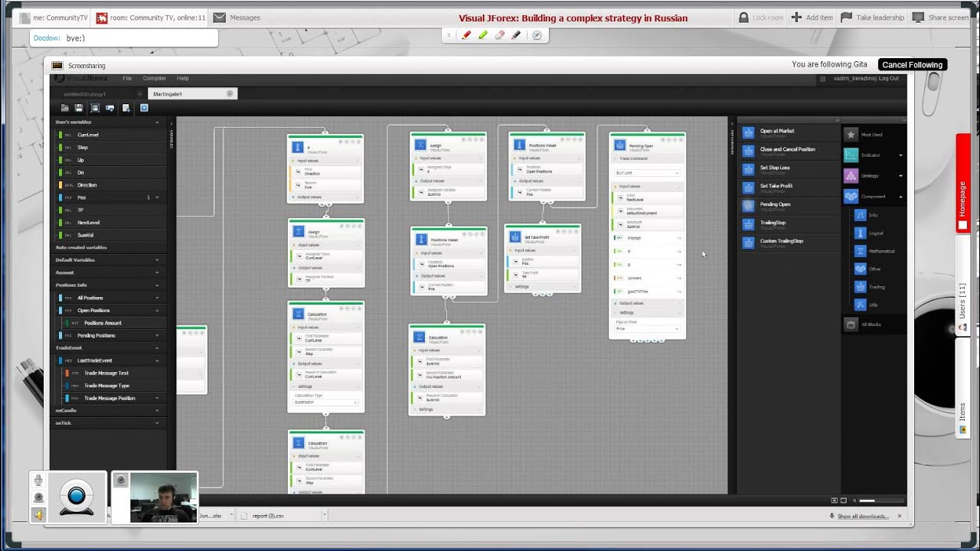
Task: Toggle the speaker sound button
Action: 38,514
